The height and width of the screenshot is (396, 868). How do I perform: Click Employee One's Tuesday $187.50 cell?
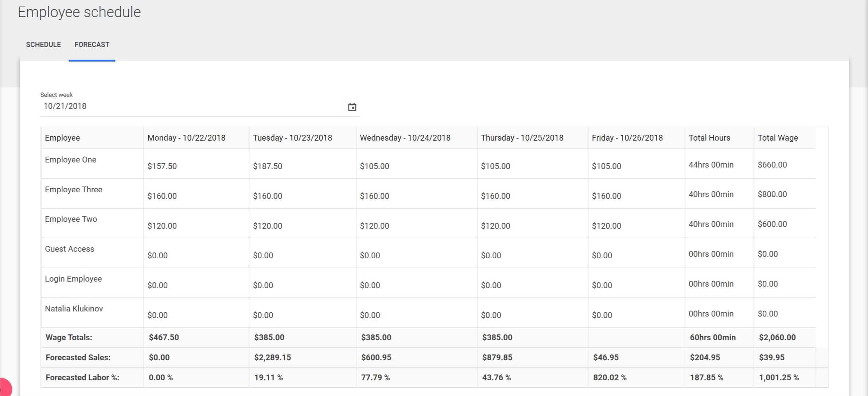click(267, 166)
